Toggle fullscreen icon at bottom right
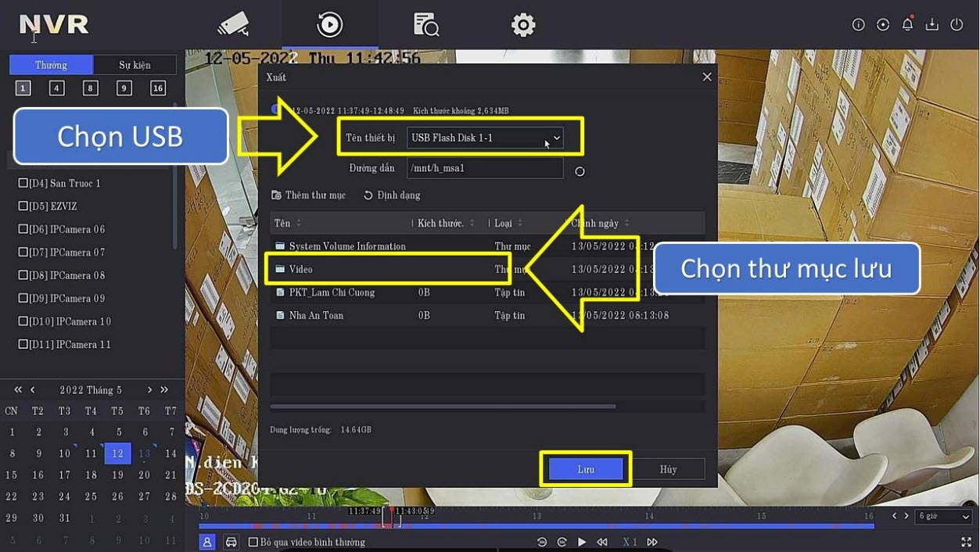 tap(966, 542)
